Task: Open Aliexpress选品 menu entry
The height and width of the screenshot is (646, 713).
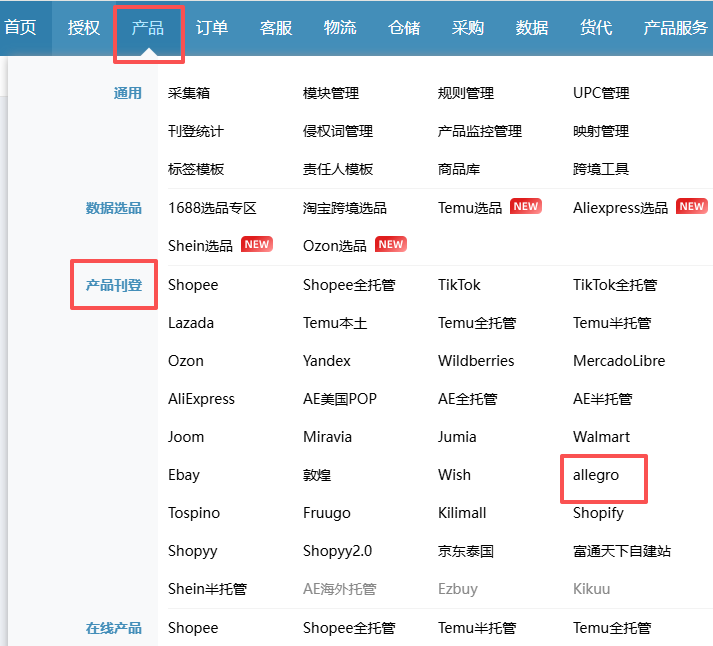Action: [x=620, y=208]
